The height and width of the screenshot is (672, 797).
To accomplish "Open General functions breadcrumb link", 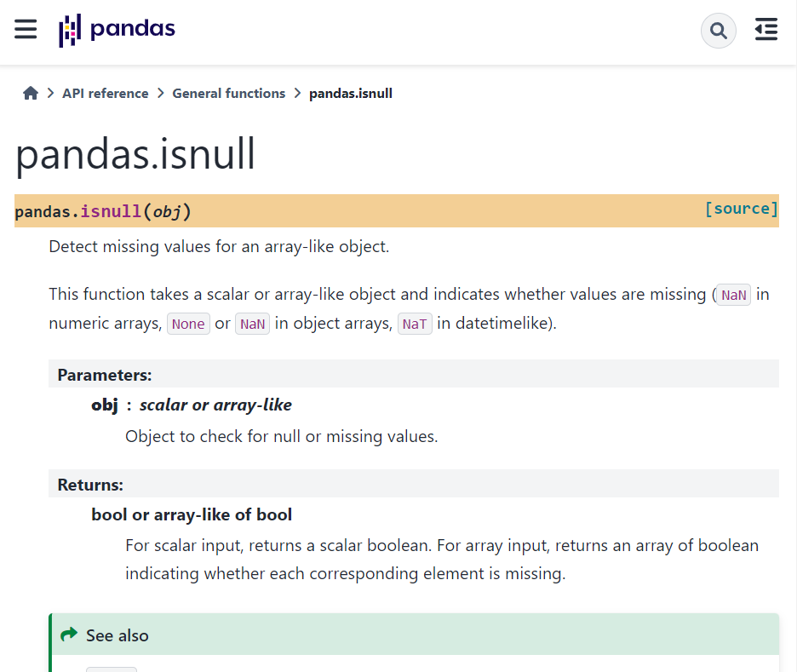I will click(229, 94).
